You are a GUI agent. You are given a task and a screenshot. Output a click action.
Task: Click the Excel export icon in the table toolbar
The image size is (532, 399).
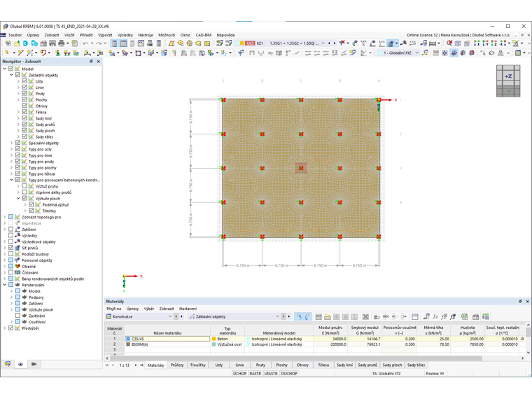coord(465,316)
